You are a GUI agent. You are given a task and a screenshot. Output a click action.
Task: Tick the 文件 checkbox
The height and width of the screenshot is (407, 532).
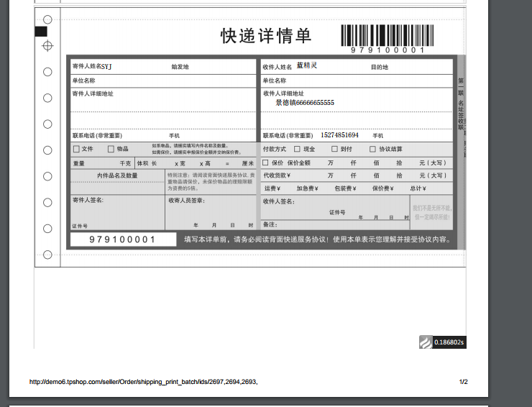click(76, 150)
